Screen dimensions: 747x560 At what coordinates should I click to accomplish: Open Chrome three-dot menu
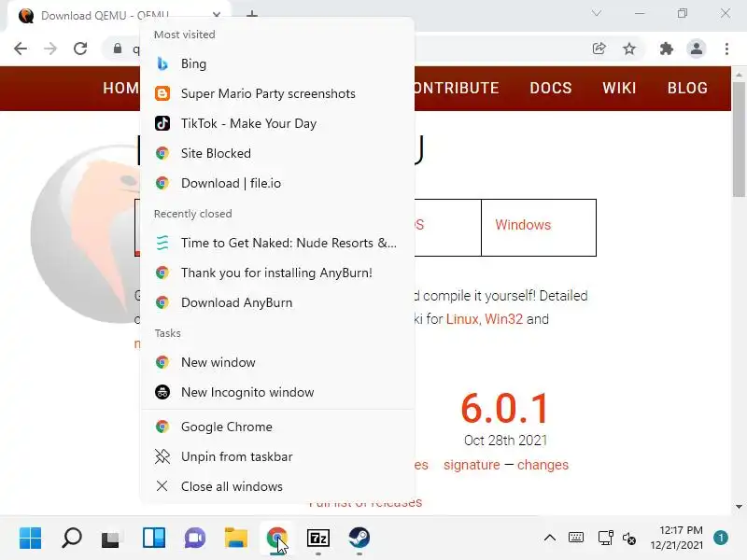point(726,49)
